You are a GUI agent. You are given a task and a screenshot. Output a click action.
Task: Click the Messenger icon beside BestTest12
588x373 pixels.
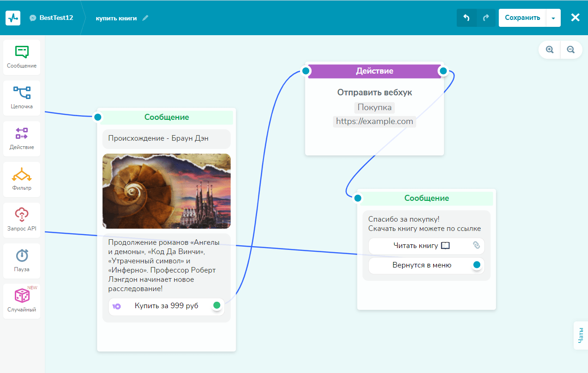[33, 18]
